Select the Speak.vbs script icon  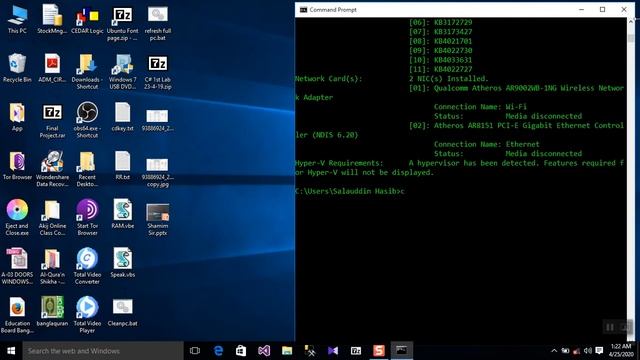click(x=122, y=263)
